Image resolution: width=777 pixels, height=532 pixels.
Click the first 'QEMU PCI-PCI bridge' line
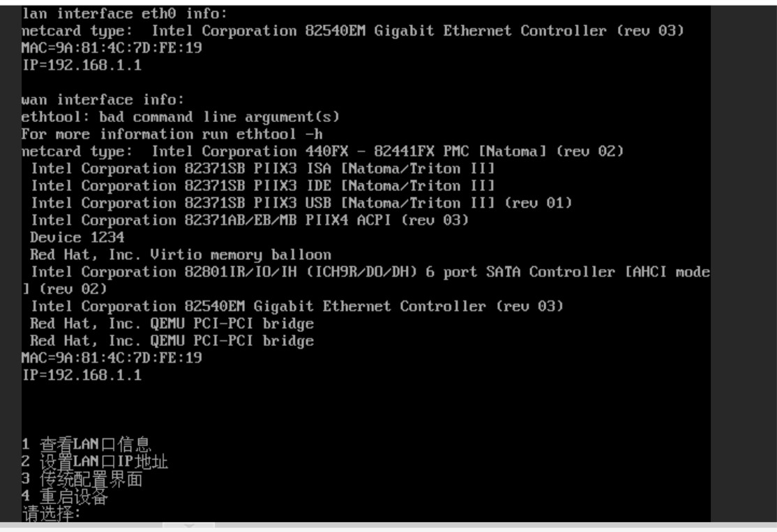(172, 324)
